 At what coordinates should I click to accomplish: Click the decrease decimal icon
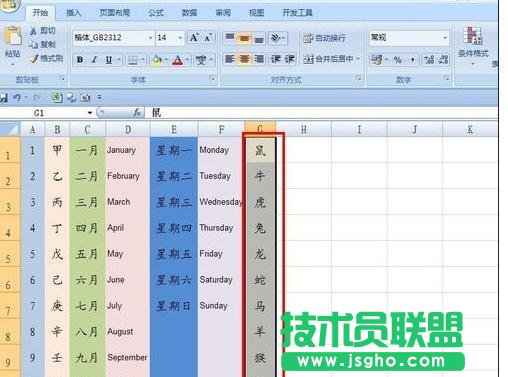[443, 60]
